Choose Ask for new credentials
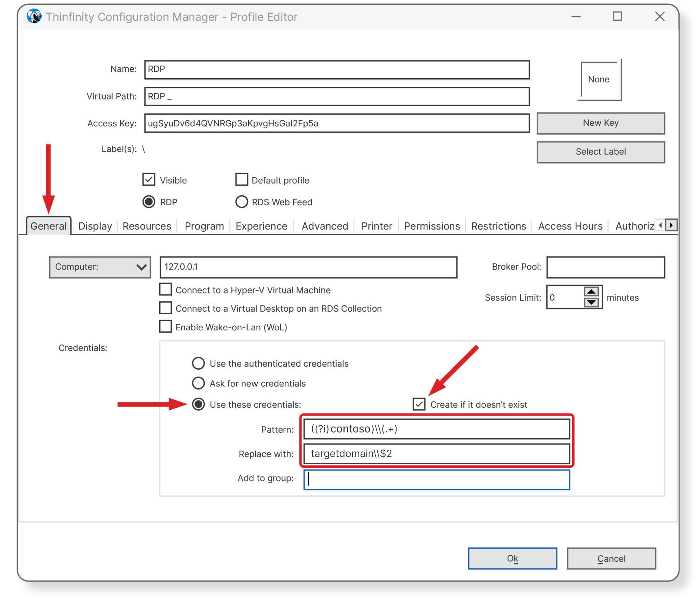The image size is (700, 601). tap(198, 383)
